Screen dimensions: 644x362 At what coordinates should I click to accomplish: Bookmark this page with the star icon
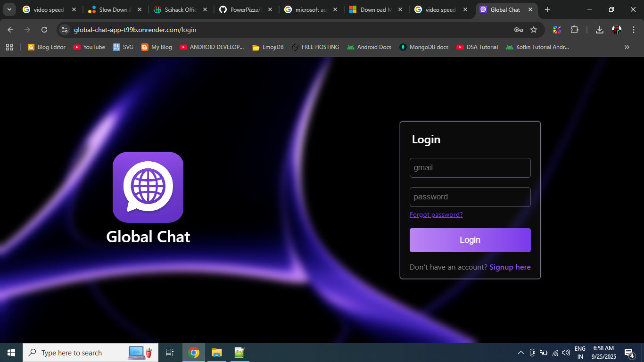[534, 29]
